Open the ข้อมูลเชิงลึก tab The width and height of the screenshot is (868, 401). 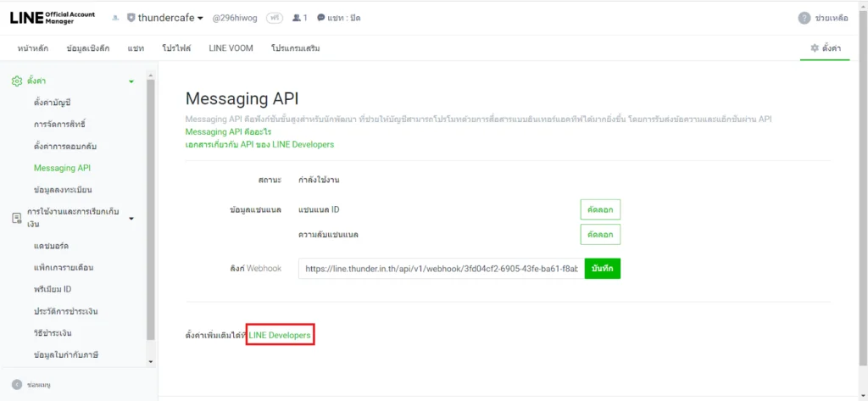(x=87, y=48)
